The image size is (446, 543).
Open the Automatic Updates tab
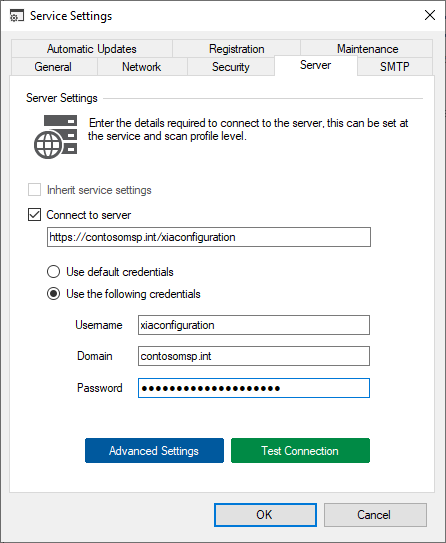click(x=92, y=48)
